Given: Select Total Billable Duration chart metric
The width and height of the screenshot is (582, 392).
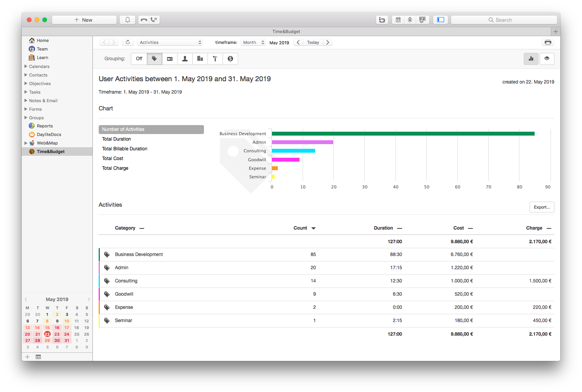Looking at the screenshot, I should [151, 149].
